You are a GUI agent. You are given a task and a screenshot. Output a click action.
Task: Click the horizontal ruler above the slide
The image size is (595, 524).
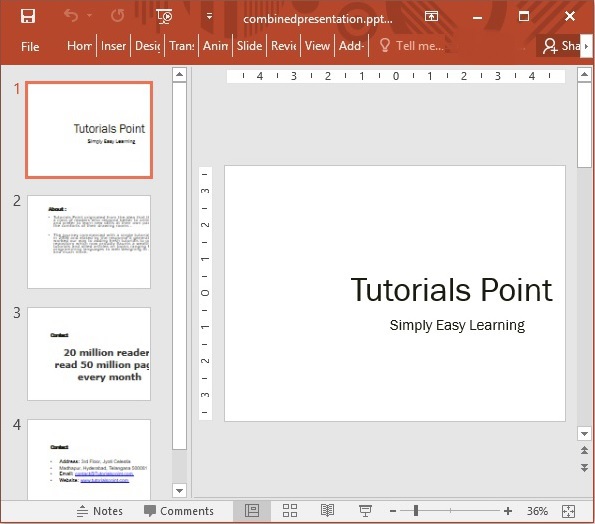(396, 76)
